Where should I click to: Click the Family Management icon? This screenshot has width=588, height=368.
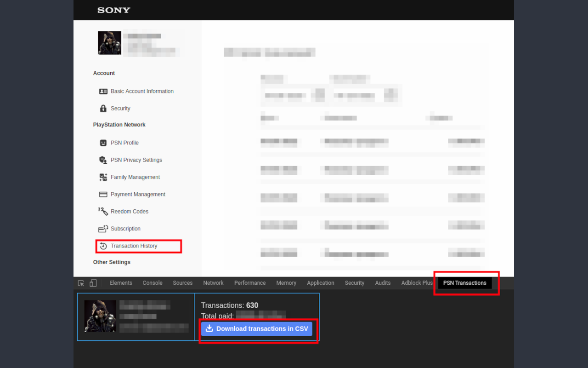click(103, 177)
